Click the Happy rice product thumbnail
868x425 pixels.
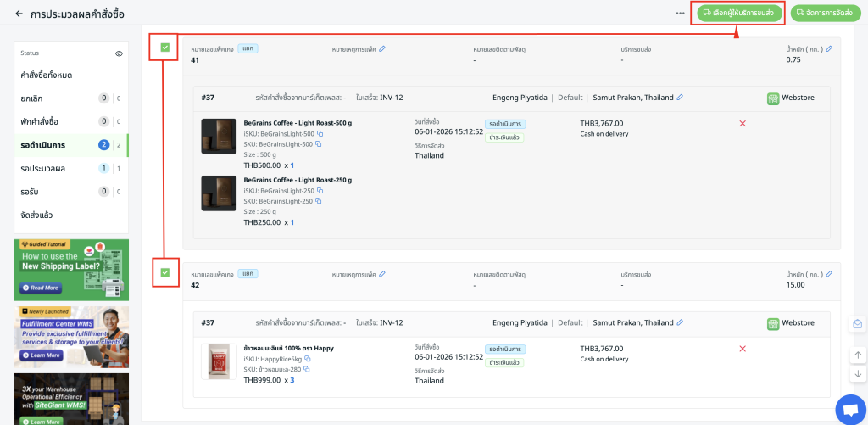(x=218, y=361)
